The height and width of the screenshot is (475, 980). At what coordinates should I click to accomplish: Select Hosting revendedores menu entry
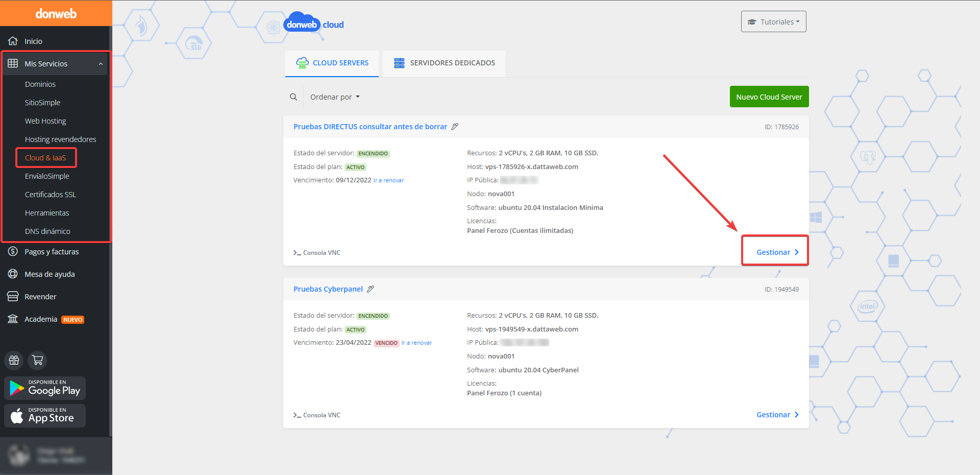[60, 139]
